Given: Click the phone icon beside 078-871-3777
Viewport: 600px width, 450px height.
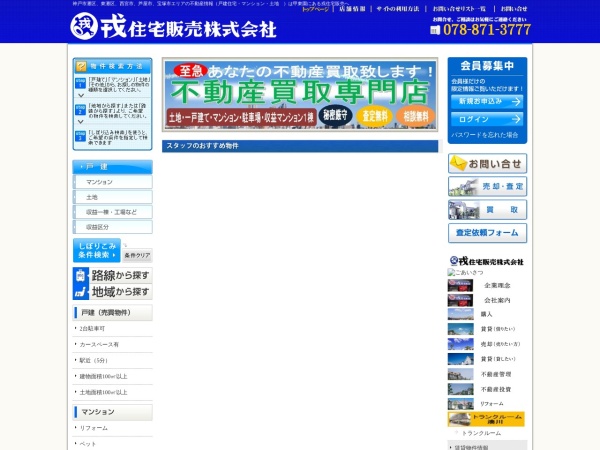Looking at the screenshot, I should click(x=435, y=30).
